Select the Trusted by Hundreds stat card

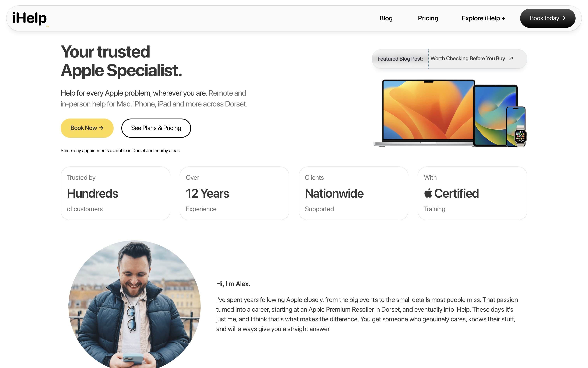tap(115, 193)
